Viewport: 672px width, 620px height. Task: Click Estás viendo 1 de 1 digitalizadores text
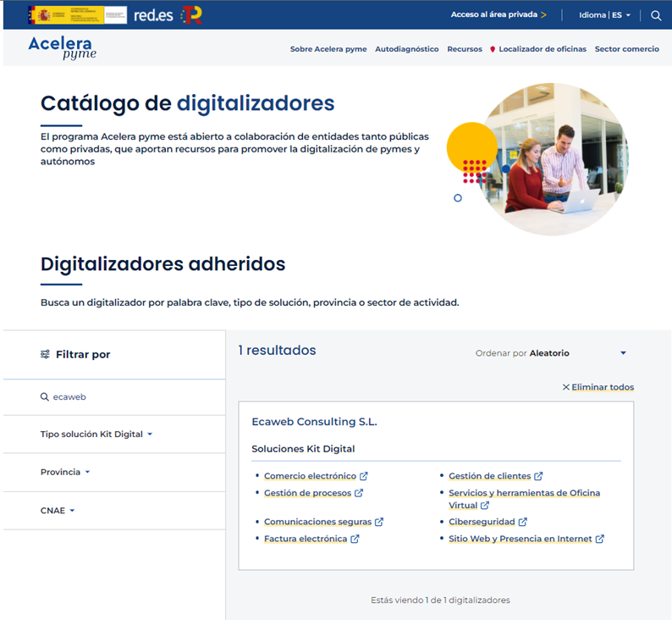coord(440,601)
